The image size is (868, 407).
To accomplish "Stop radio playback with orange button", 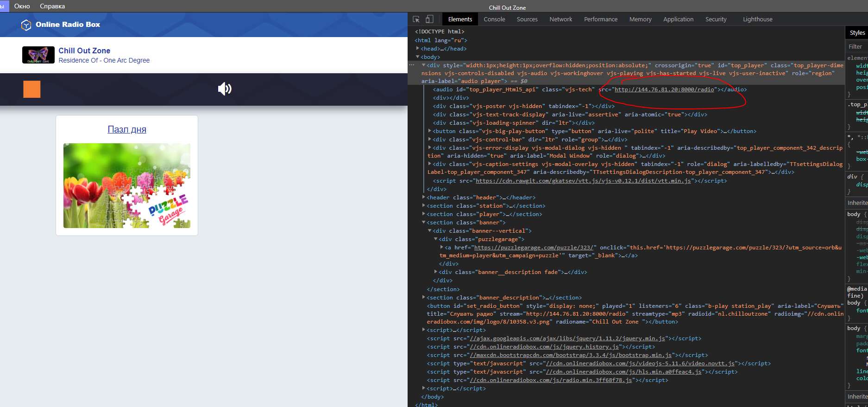I will [32, 89].
